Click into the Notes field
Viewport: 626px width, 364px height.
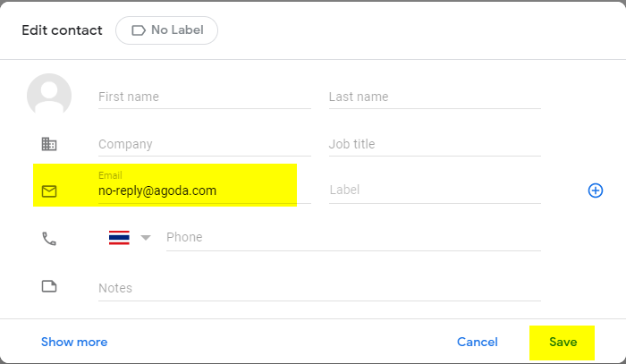(319, 288)
